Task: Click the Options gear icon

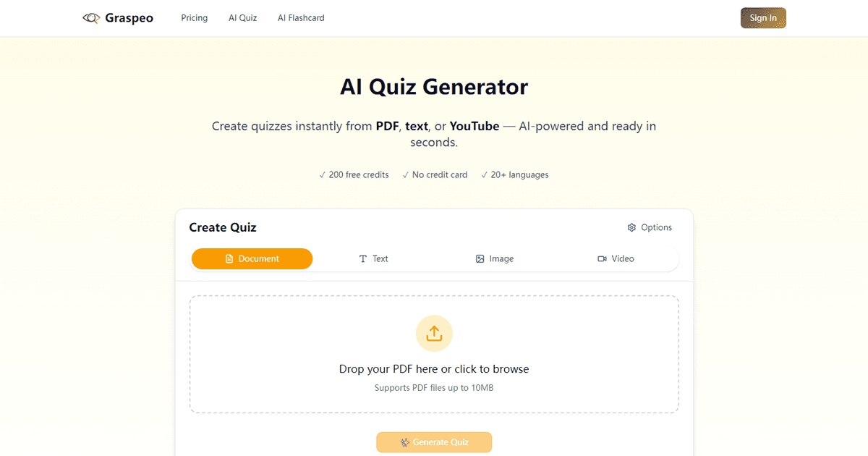Action: (x=631, y=227)
